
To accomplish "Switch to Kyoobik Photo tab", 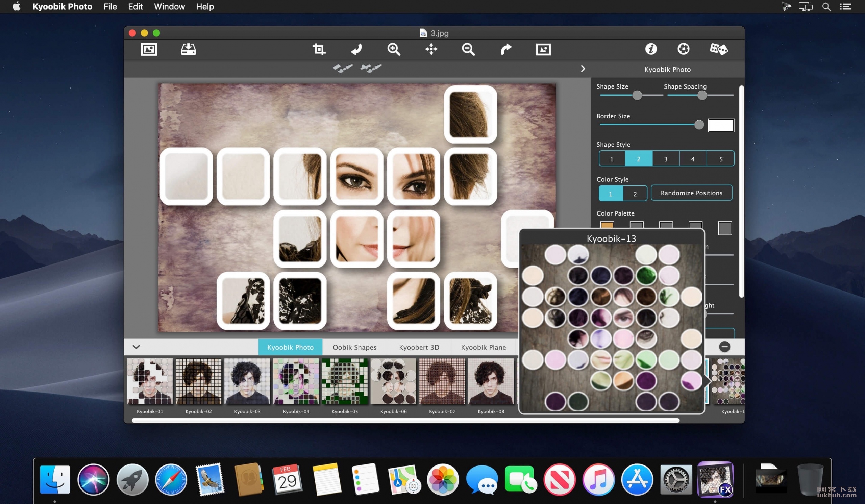I will click(x=290, y=347).
